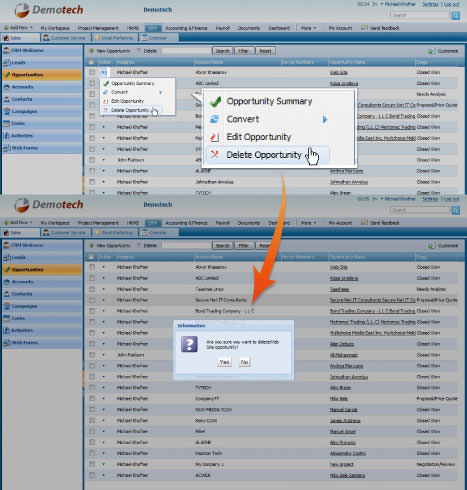The image size is (467, 490).
Task: Click the Opportunities checkmark icon, lower screenshot sidebar
Action: (x=7, y=269)
